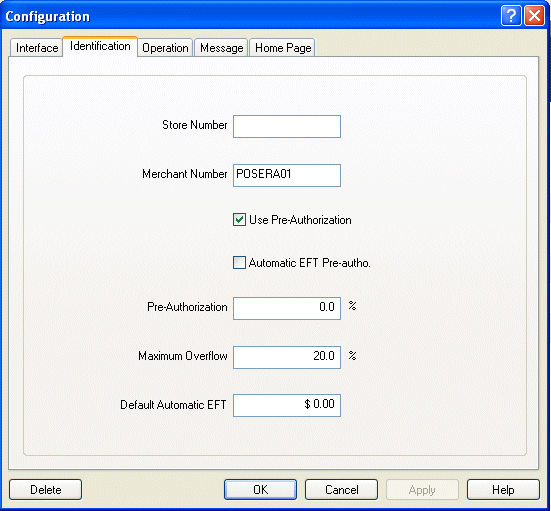The image size is (551, 511).
Task: Open the Operation tab
Action: tap(165, 48)
